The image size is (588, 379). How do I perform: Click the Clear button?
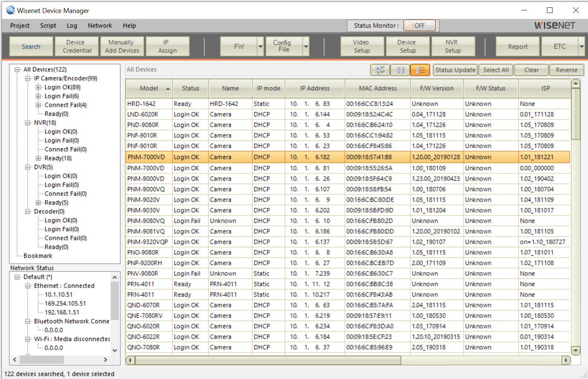pos(531,70)
